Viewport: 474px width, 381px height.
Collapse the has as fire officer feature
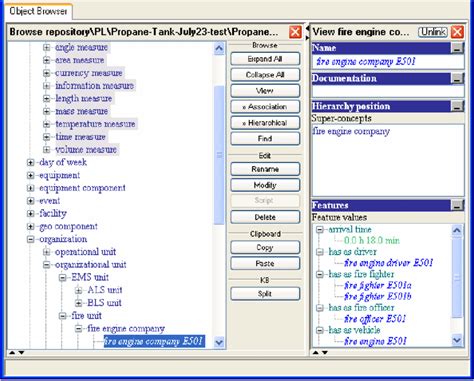[x=320, y=308]
